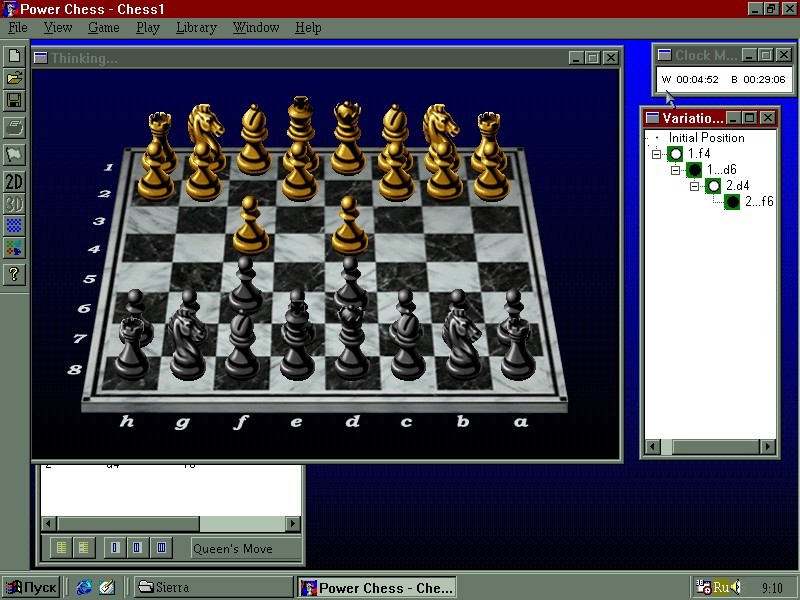Click the white flag resign icon
The image size is (800, 600).
coord(14,154)
